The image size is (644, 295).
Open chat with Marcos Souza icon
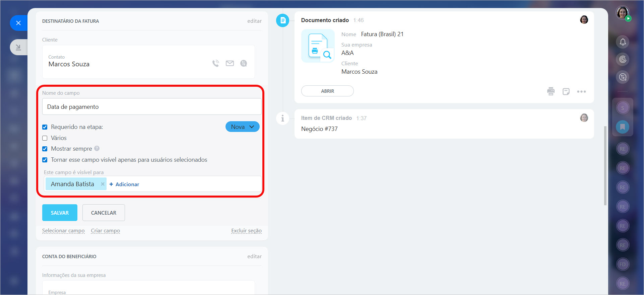(x=244, y=63)
